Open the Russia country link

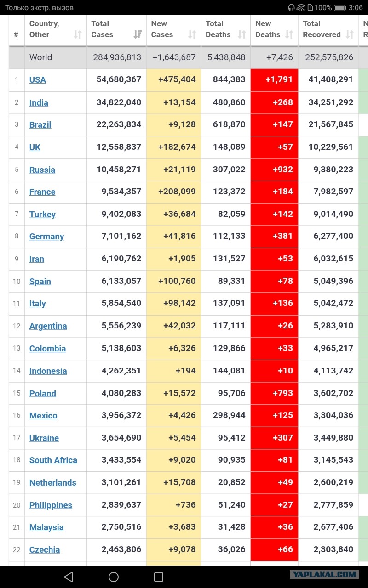(42, 170)
